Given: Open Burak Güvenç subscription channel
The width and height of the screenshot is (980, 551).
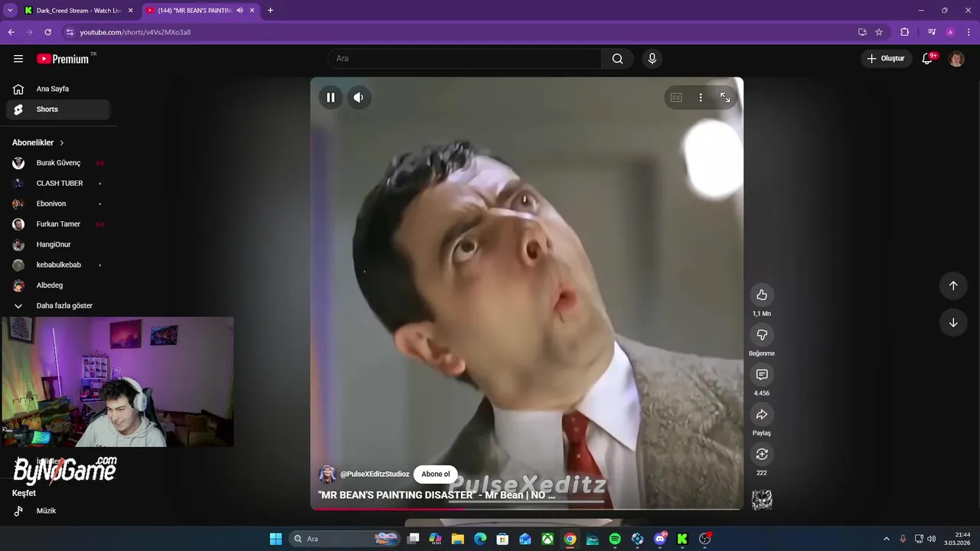Looking at the screenshot, I should click(58, 163).
